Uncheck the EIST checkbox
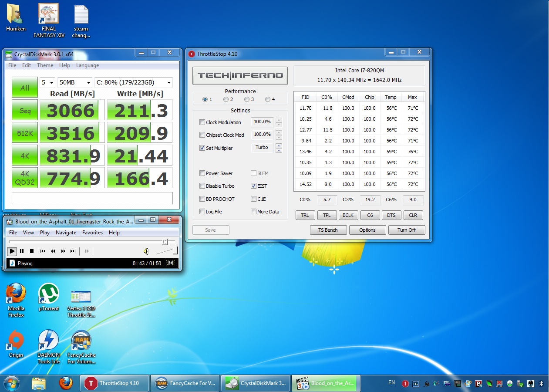549x392 pixels. click(253, 186)
